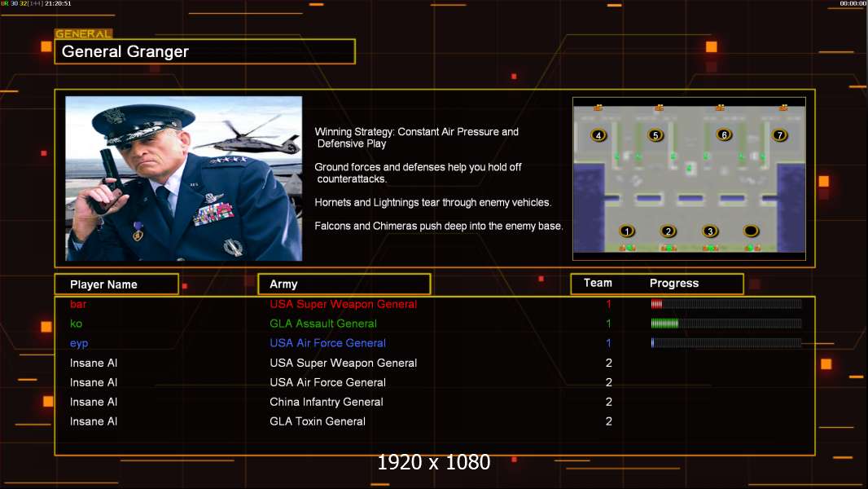The width and height of the screenshot is (868, 489).
Task: Click start position 7 on the map
Action: [779, 135]
